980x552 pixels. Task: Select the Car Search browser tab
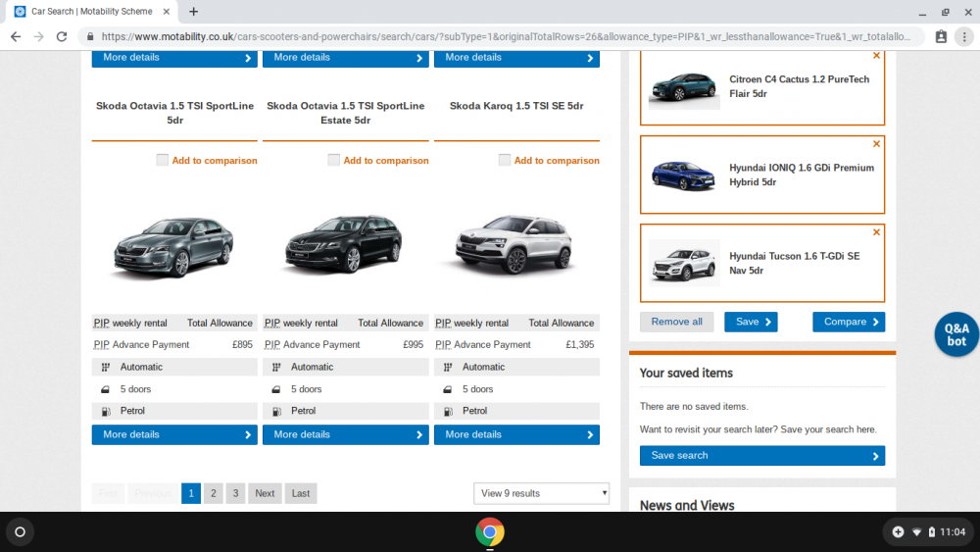click(92, 11)
